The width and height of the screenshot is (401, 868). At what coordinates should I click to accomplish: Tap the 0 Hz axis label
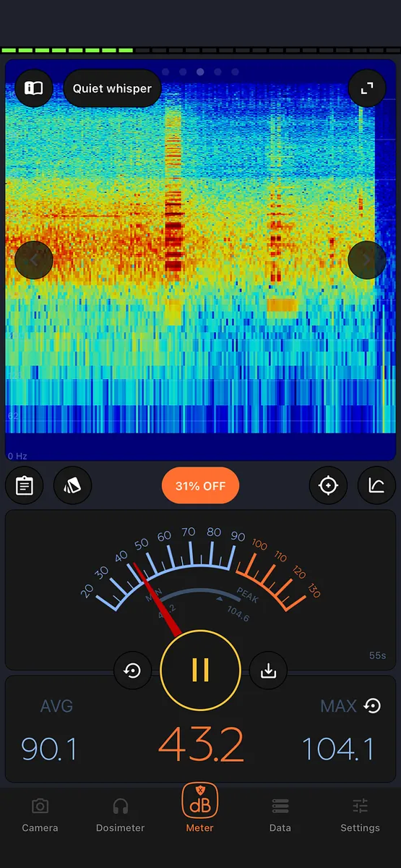click(17, 456)
